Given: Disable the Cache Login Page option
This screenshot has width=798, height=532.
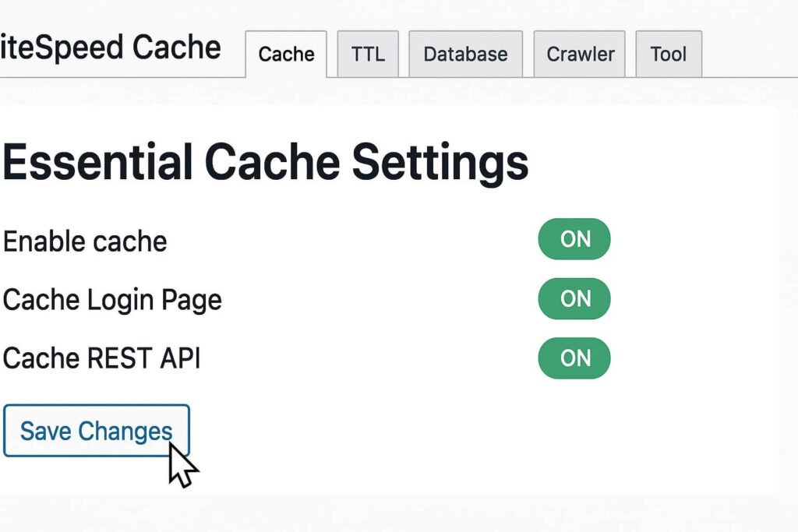Looking at the screenshot, I should point(574,298).
